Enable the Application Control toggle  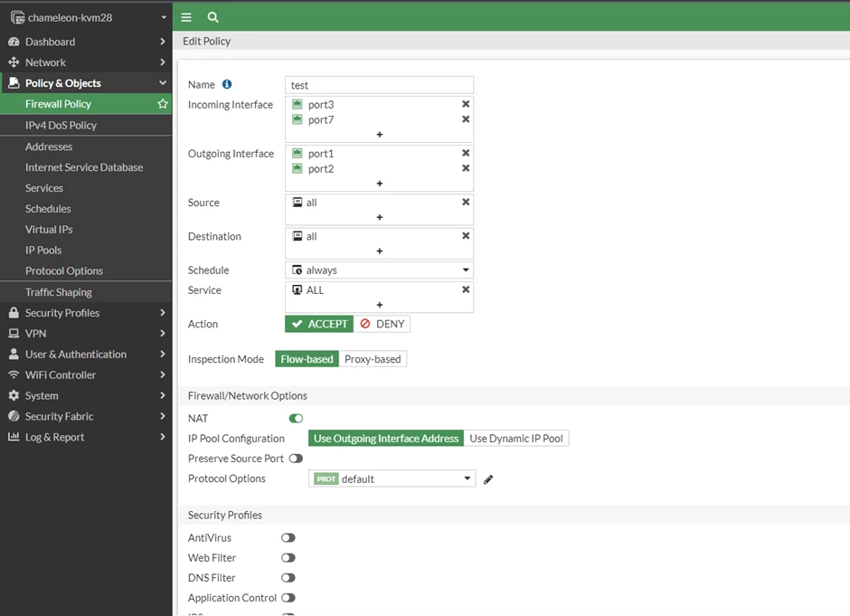(288, 598)
